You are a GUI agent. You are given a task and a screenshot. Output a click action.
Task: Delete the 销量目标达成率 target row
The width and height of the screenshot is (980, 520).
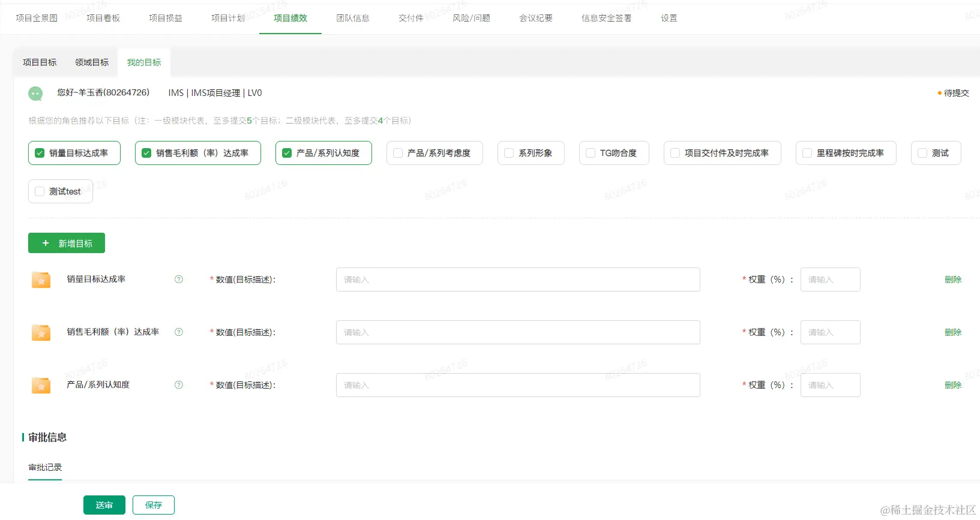click(953, 279)
